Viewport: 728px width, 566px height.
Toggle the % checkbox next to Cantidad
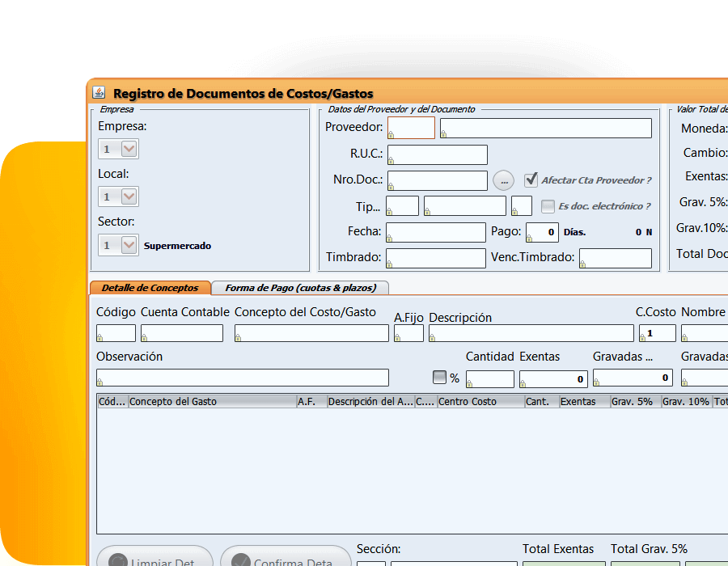(440, 378)
